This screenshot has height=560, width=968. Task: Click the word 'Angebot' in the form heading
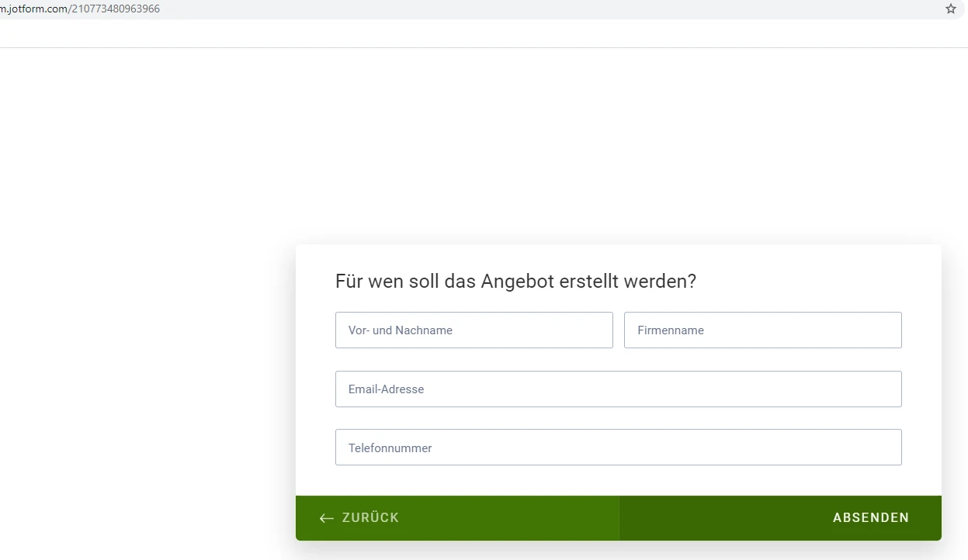click(x=508, y=281)
